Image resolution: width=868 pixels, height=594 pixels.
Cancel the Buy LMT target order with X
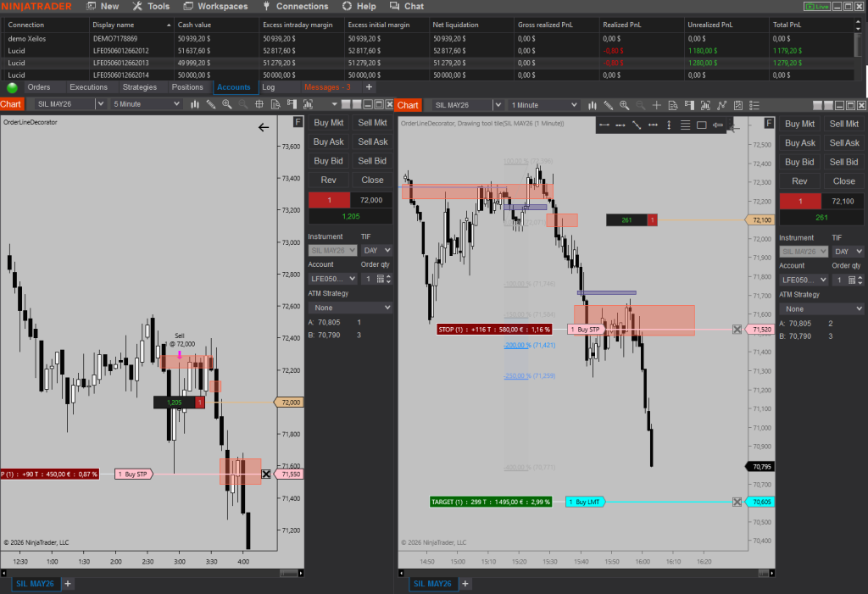737,502
